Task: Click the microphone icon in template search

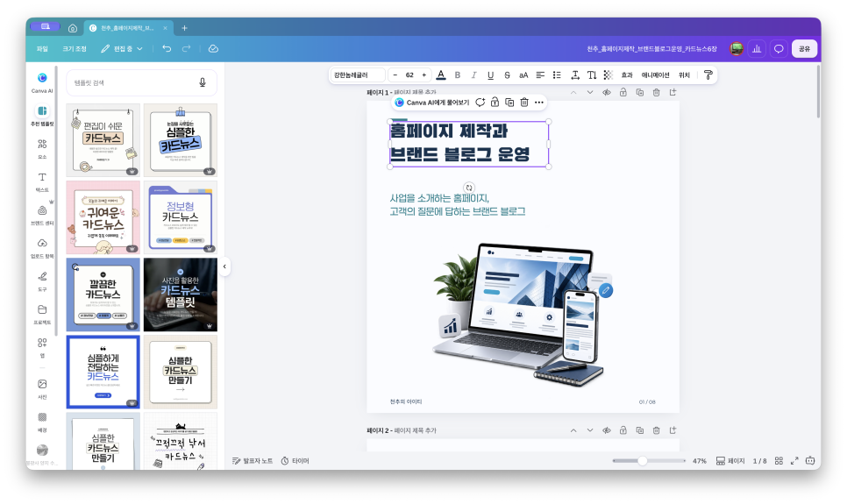Action: click(203, 82)
